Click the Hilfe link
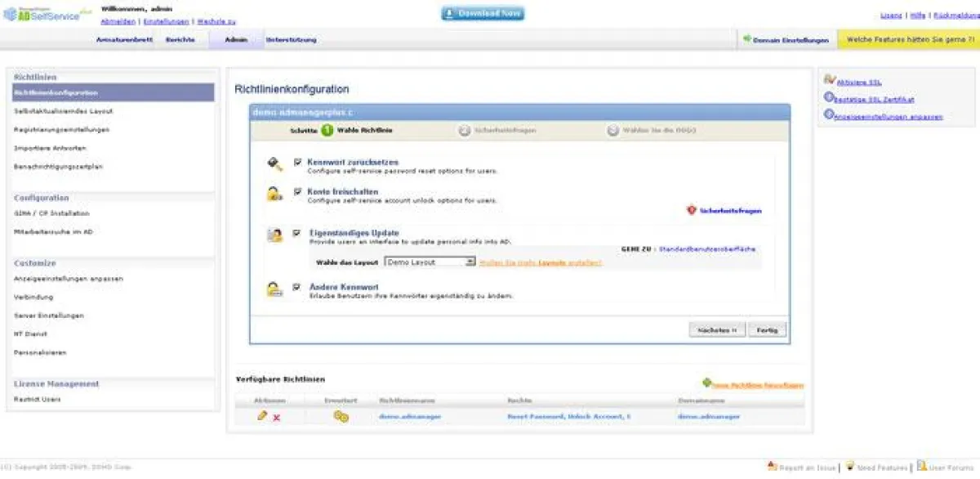 click(917, 16)
